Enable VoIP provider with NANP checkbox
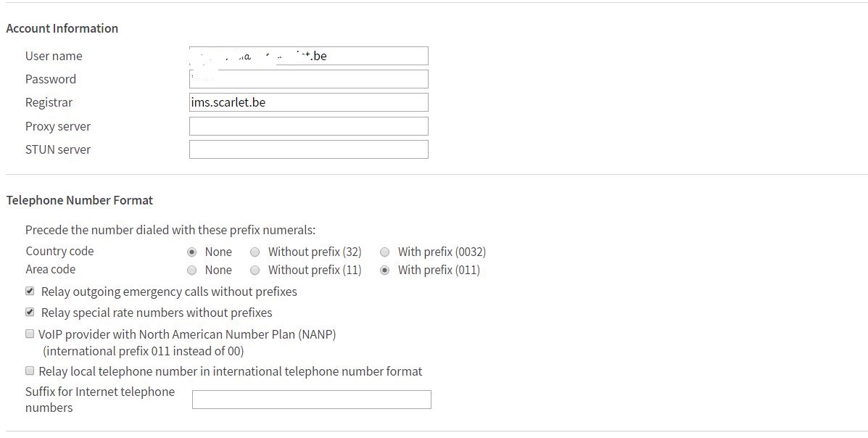This screenshot has width=868, height=438. [x=30, y=334]
